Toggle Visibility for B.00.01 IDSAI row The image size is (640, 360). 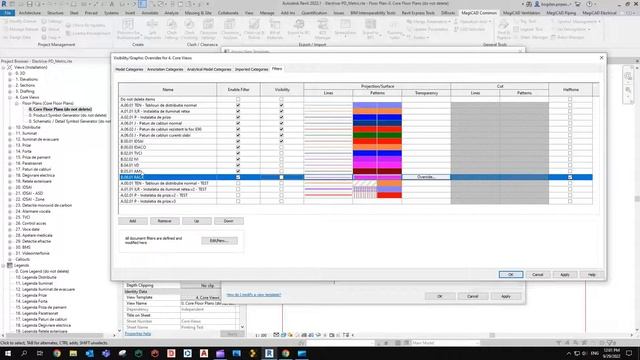(x=281, y=141)
